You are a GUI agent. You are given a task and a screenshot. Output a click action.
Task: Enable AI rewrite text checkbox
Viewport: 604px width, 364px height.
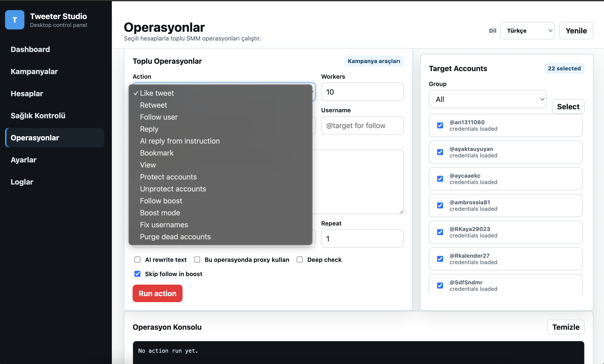tap(137, 260)
